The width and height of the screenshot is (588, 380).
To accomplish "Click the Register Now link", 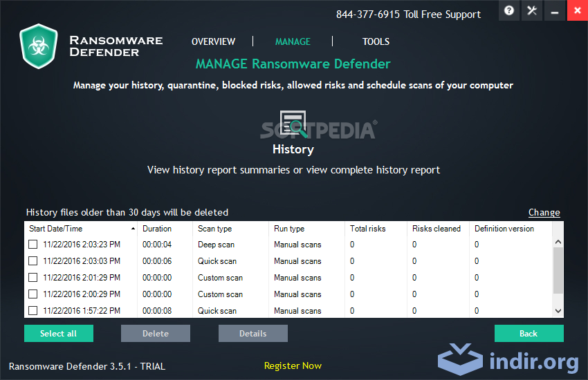I will click(293, 365).
